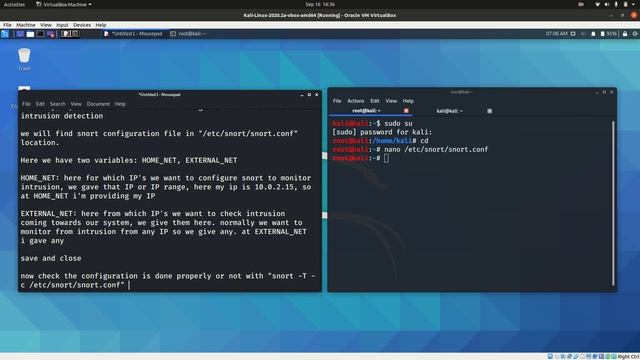
Task: Open Mousepad Edit menu
Action: click(x=40, y=104)
